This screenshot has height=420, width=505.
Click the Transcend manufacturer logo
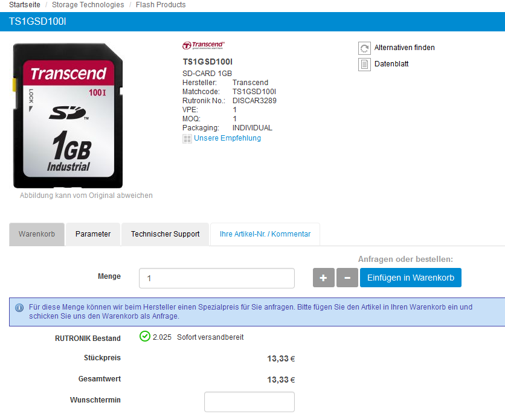point(203,45)
